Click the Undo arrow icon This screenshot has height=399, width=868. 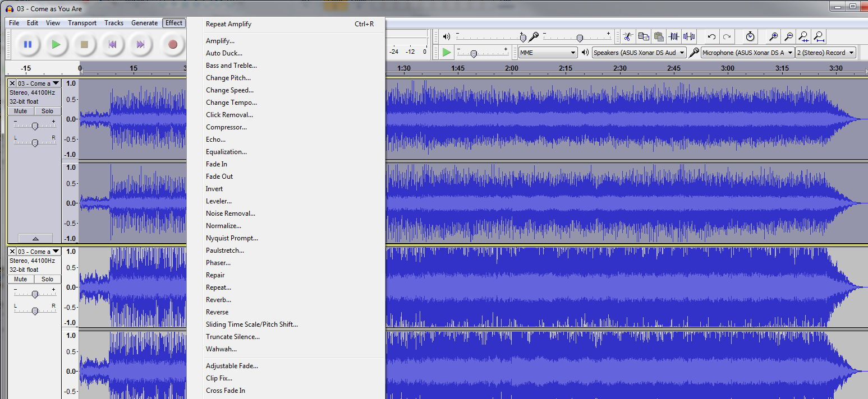(x=711, y=37)
